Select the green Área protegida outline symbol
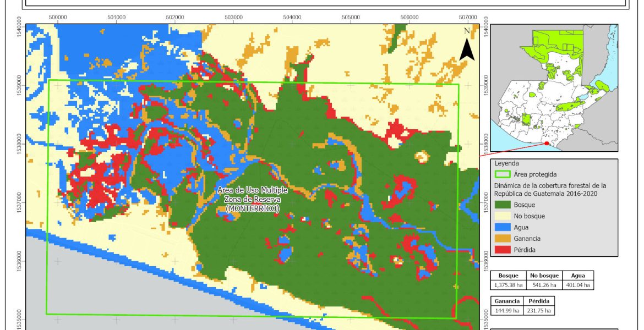The image size is (644, 330). click(503, 174)
